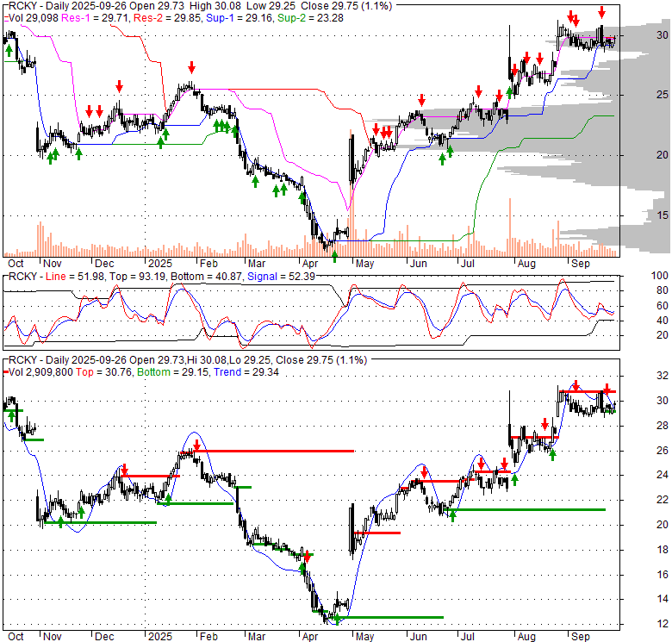Click the 18 price label on bottom chart axis
The width and height of the screenshot is (672, 642).
(x=663, y=550)
